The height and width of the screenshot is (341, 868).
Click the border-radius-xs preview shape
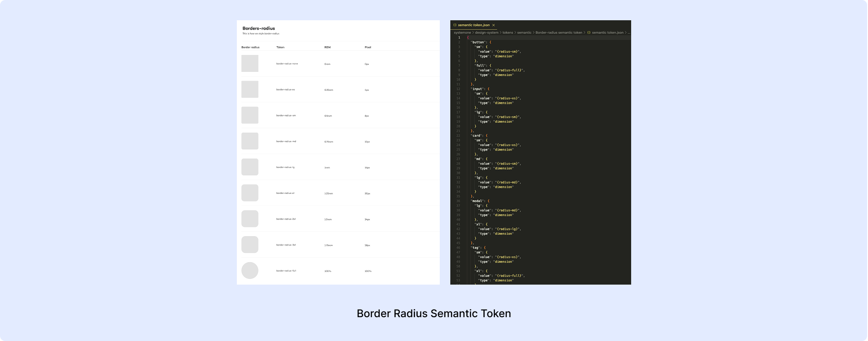point(250,89)
